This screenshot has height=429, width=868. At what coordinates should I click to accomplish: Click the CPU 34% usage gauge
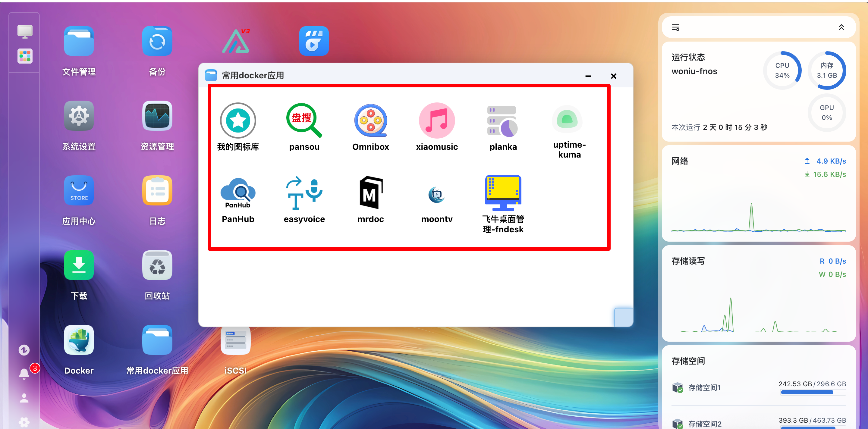tap(782, 70)
